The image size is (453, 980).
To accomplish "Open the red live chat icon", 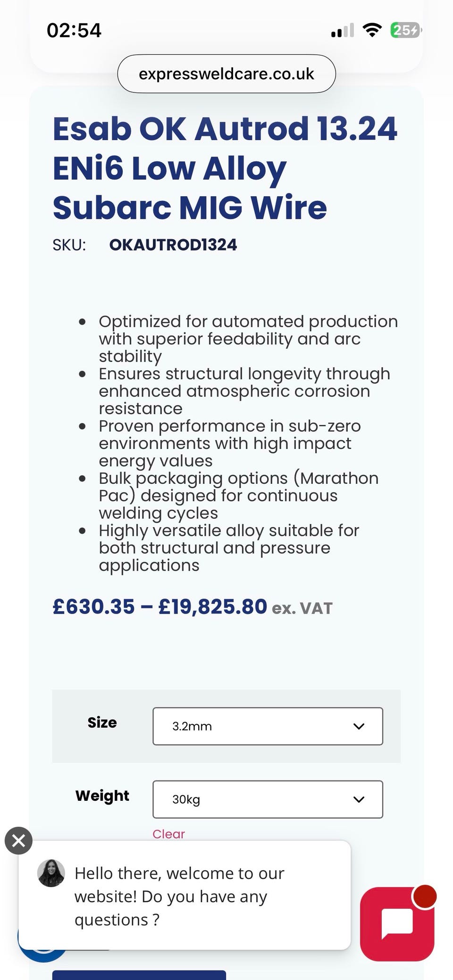I will click(x=397, y=924).
